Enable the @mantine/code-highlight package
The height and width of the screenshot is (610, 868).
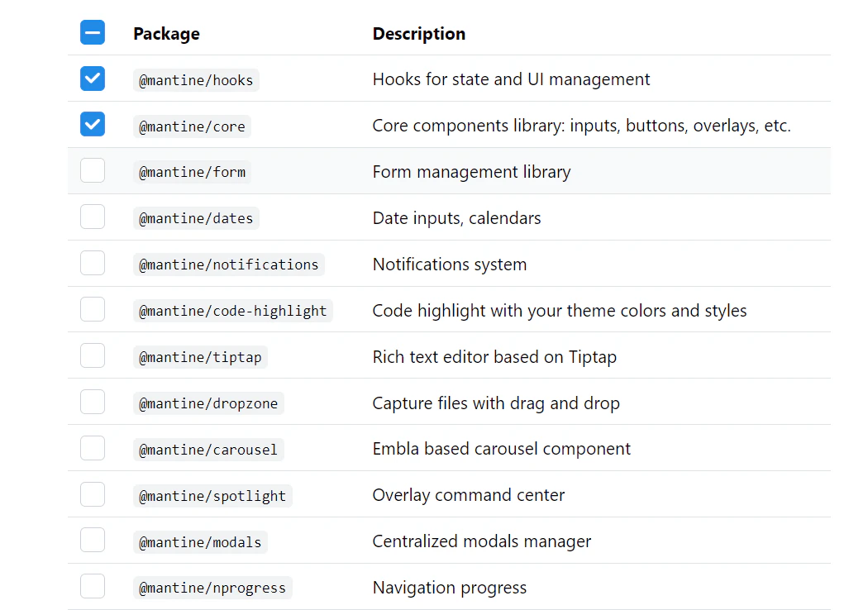93,309
